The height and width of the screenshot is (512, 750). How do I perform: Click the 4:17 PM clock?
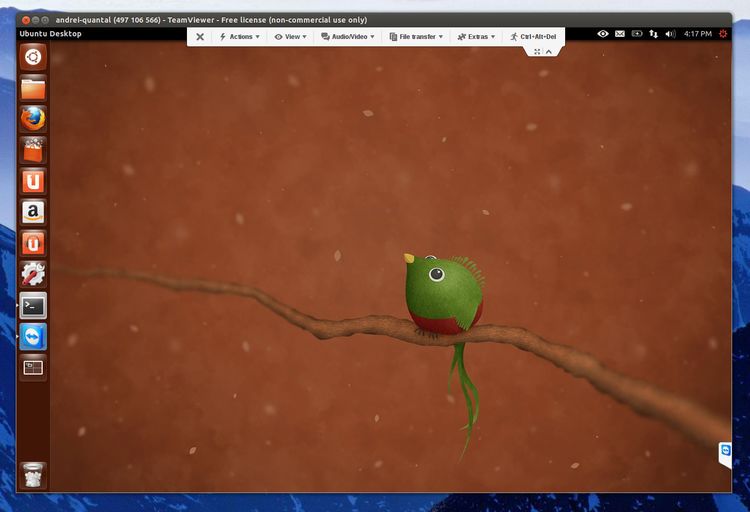click(x=697, y=33)
